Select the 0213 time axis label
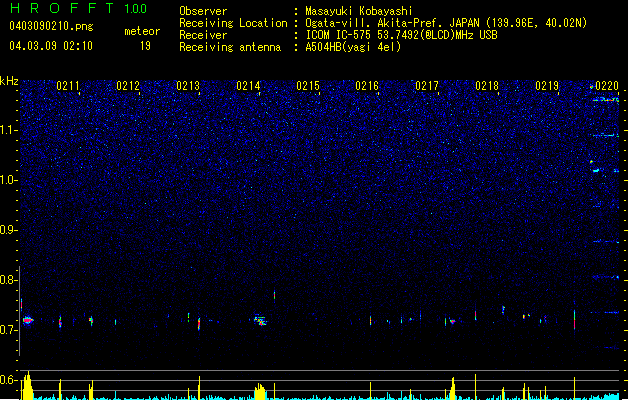Screen dimensions: 629x400 188,86
